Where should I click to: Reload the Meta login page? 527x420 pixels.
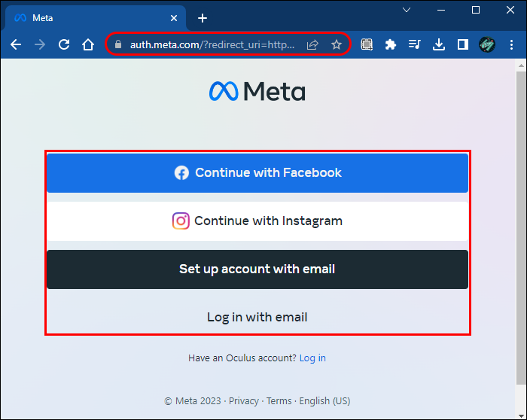[x=64, y=44]
